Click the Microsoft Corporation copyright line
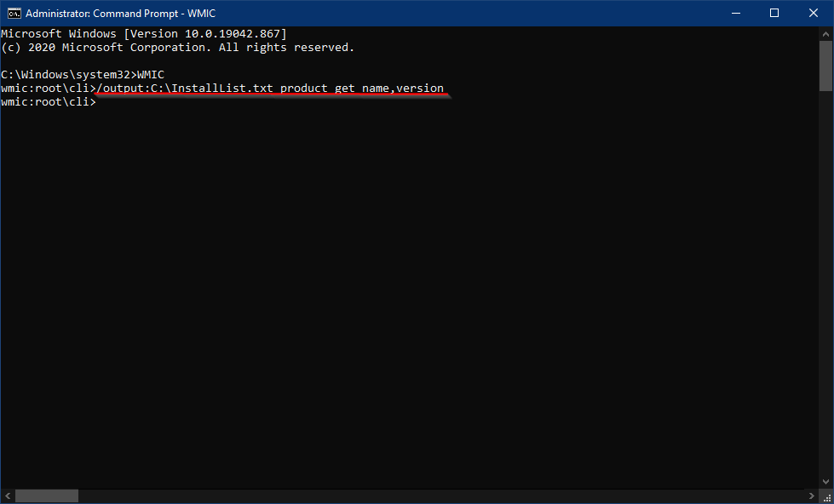The image size is (834, 504). (x=178, y=48)
